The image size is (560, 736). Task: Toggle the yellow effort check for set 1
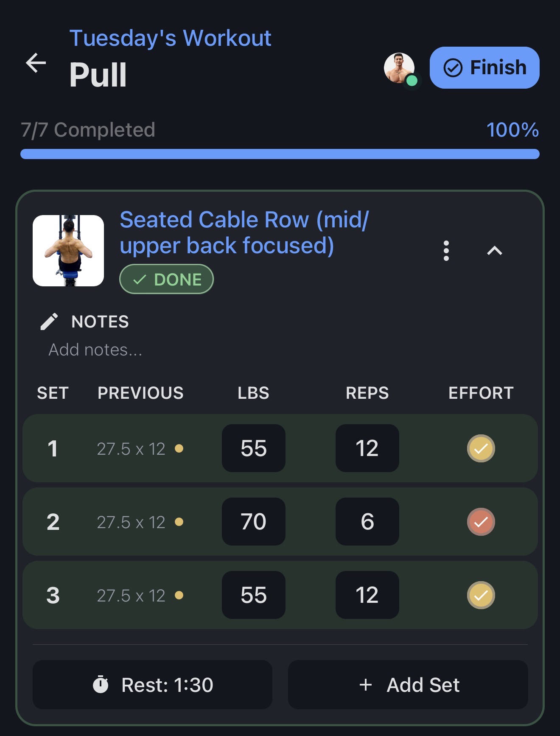[x=481, y=448]
